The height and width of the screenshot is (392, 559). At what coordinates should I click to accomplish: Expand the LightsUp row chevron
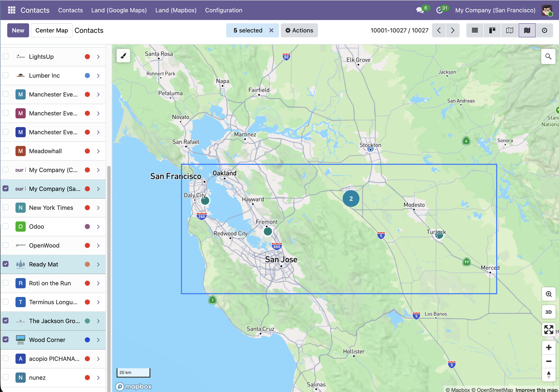pyautogui.click(x=98, y=57)
